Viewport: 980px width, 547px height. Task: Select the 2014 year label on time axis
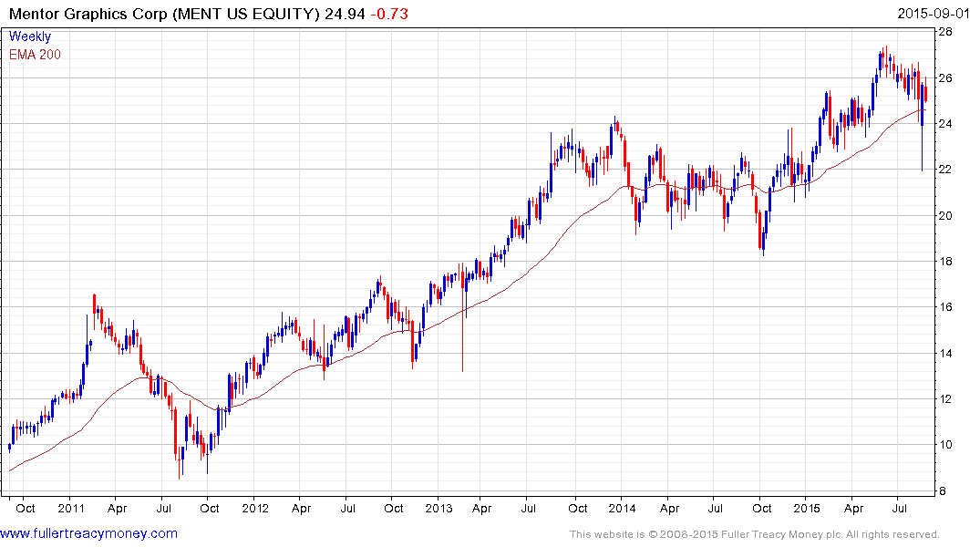click(622, 508)
